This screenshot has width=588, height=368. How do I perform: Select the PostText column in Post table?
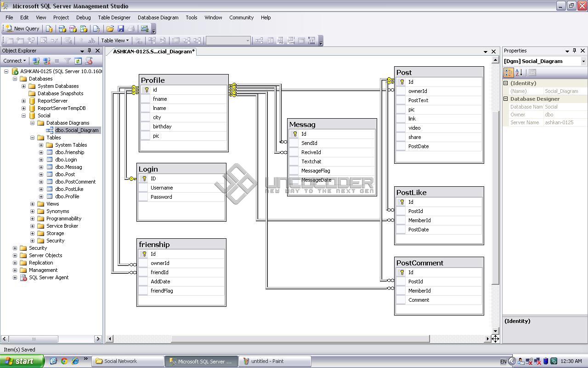click(439, 100)
